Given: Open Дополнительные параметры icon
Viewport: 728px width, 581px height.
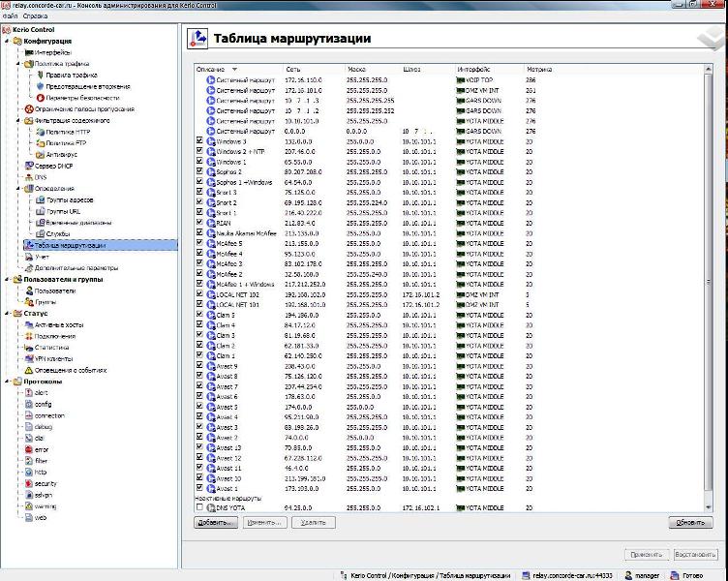Looking at the screenshot, I should click(29, 268).
